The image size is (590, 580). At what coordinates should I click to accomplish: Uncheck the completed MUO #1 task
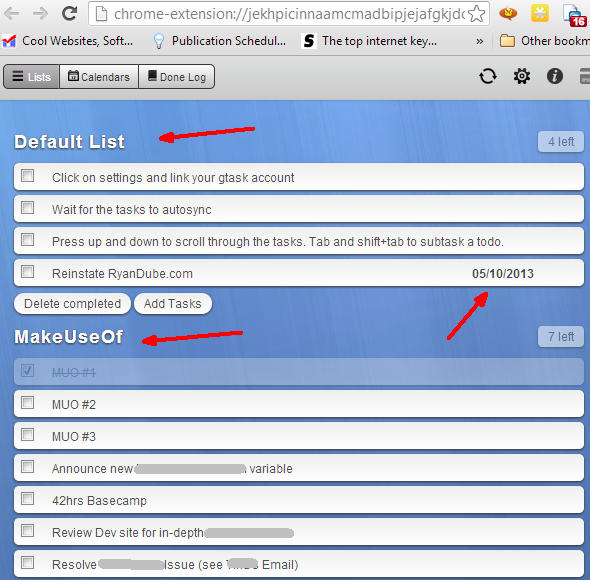pyautogui.click(x=27, y=371)
